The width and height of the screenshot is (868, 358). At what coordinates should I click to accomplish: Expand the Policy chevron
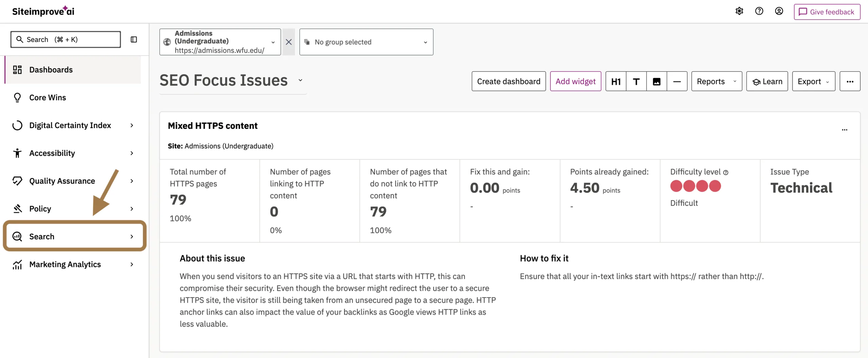[x=132, y=209]
